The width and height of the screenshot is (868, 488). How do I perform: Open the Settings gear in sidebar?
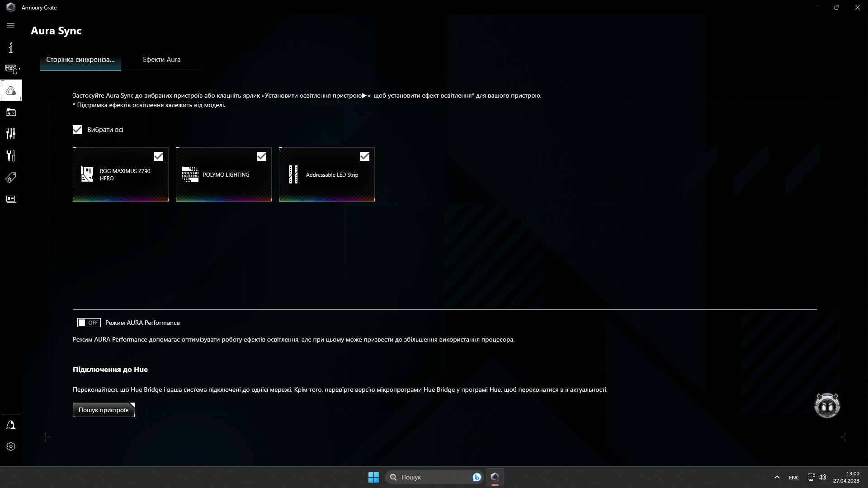point(11,446)
